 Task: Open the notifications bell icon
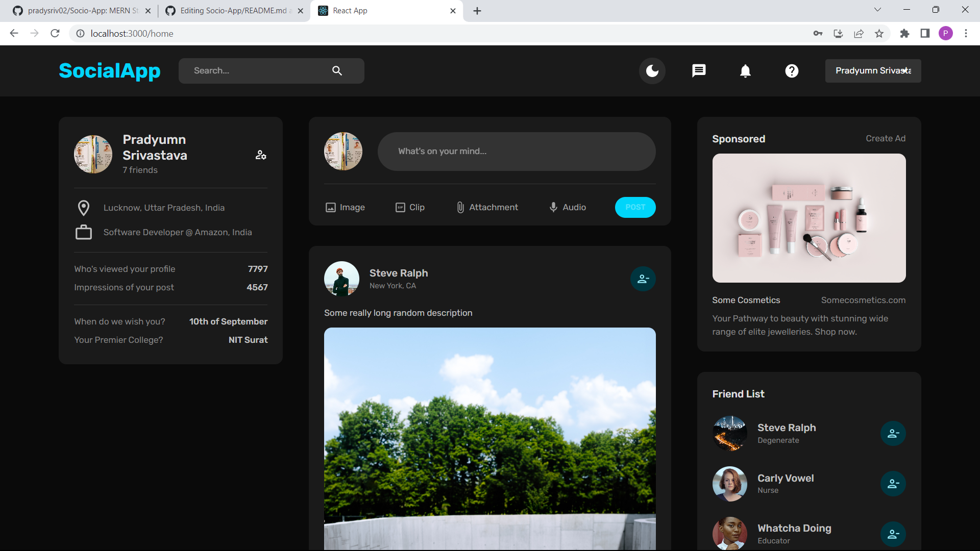click(x=745, y=70)
